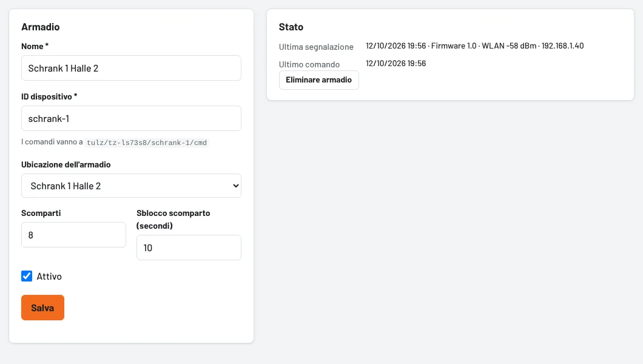Click the Ubicazione dell'armadio label
This screenshot has height=364, width=643.
tap(66, 164)
